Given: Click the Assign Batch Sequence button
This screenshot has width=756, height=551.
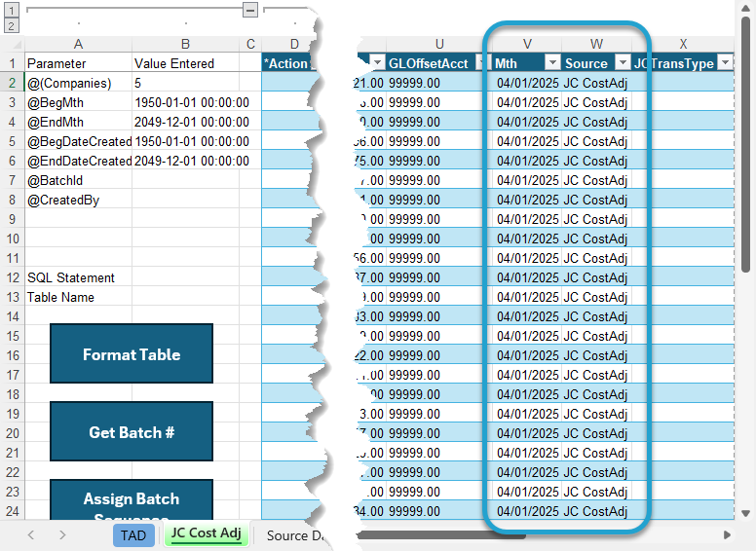Looking at the screenshot, I should tap(132, 499).
